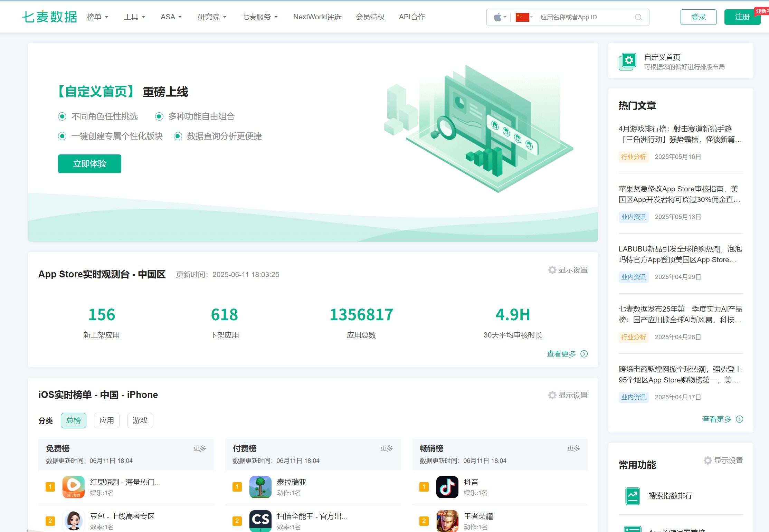Image resolution: width=769 pixels, height=532 pixels.
Task: Open 更多 for the 免费榜 list
Action: pos(200,448)
